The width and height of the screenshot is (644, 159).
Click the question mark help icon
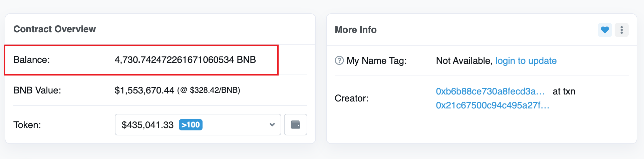(x=339, y=61)
